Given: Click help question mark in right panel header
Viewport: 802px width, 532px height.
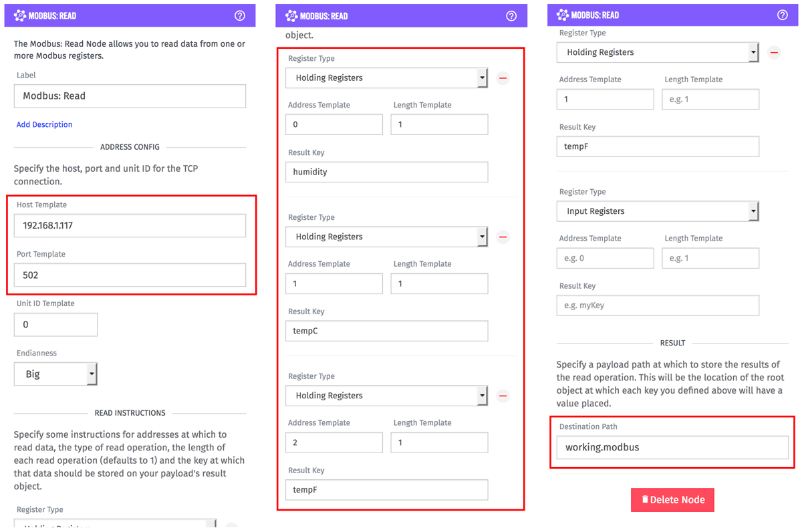Looking at the screenshot, I should point(783,15).
